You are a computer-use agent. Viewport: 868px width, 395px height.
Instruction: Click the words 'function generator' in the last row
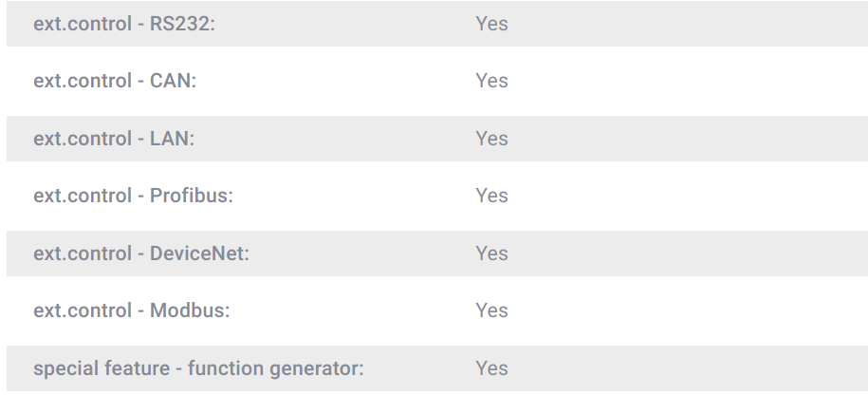[x=273, y=368]
